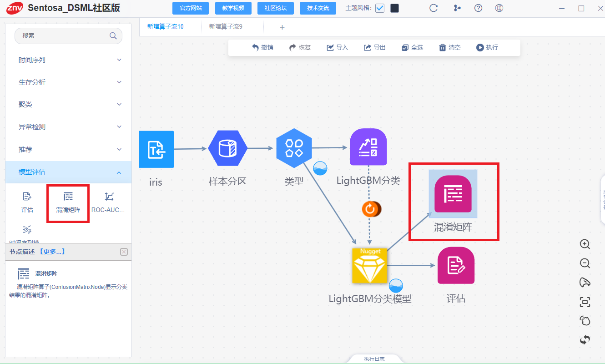The height and width of the screenshot is (364, 605).
Task: Expand the 执行日志 bottom panel
Action: (x=374, y=359)
